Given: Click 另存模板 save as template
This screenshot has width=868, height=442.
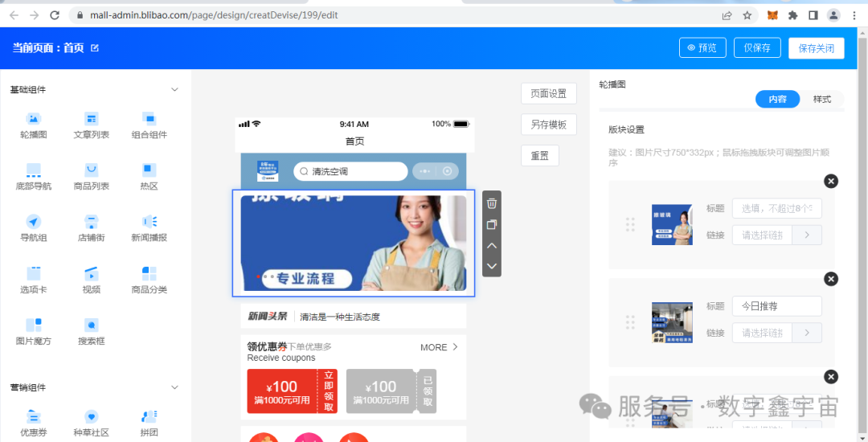Looking at the screenshot, I should pyautogui.click(x=549, y=125).
